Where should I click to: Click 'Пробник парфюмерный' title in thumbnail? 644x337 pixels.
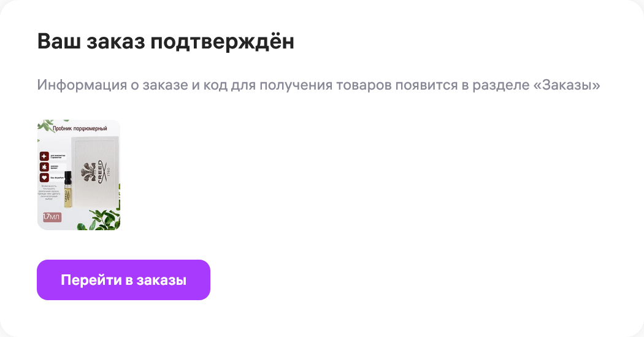[80, 129]
